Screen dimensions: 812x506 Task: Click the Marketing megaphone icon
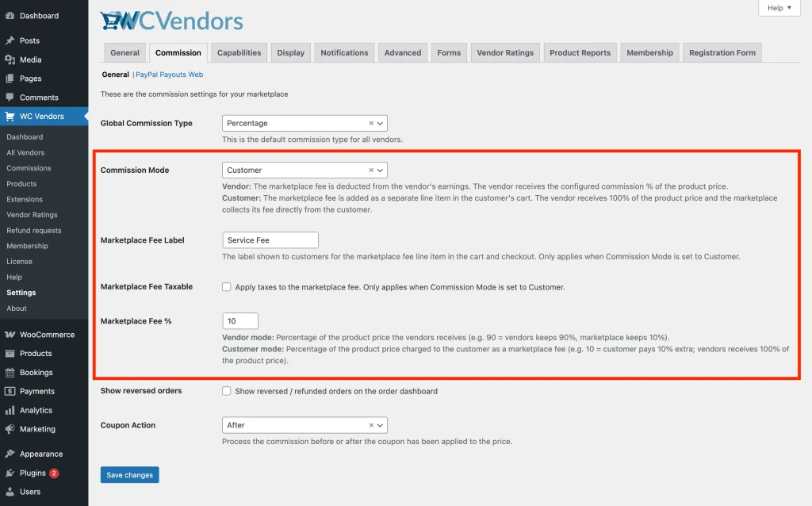pyautogui.click(x=10, y=429)
